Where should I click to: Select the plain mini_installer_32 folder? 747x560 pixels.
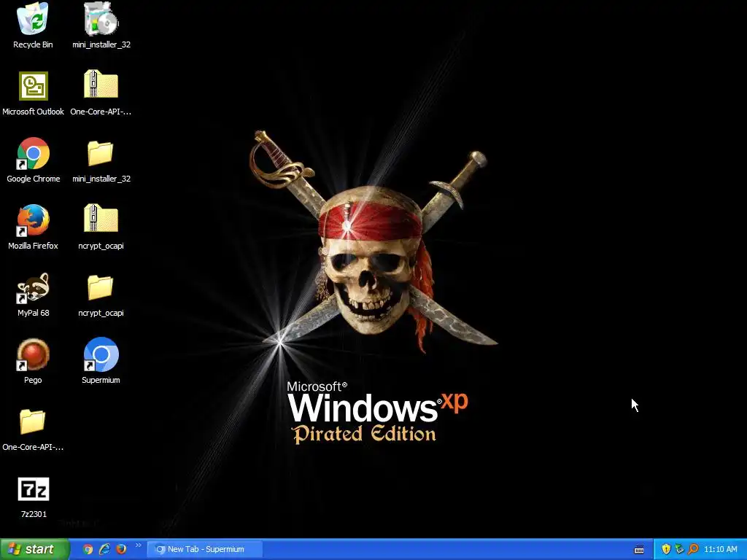[x=101, y=153]
